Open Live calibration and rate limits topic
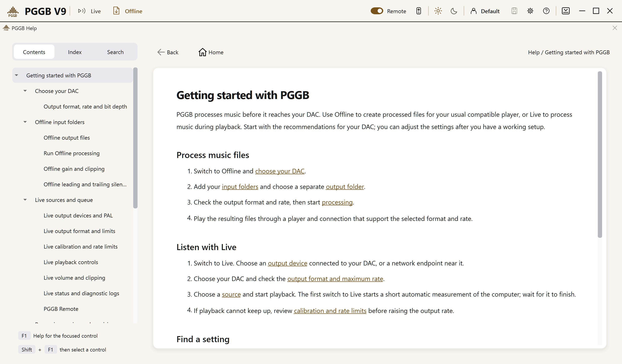The width and height of the screenshot is (622, 364). (x=80, y=246)
